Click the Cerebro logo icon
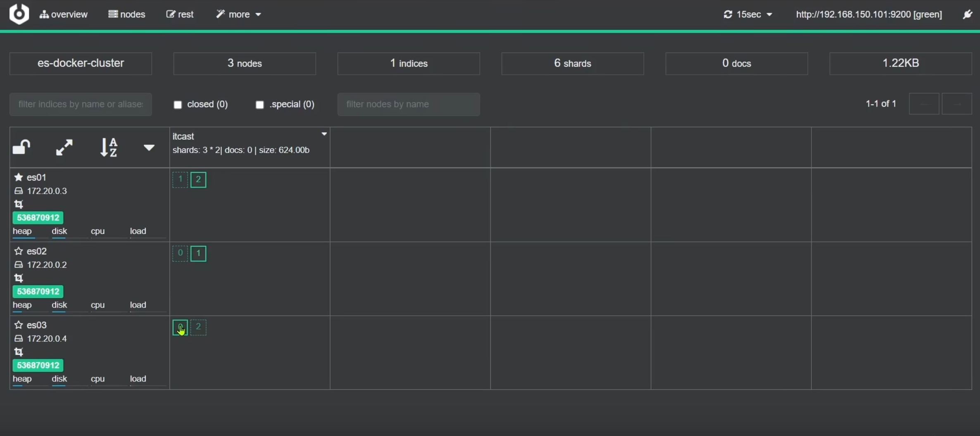The width and height of the screenshot is (980, 436). [x=19, y=14]
